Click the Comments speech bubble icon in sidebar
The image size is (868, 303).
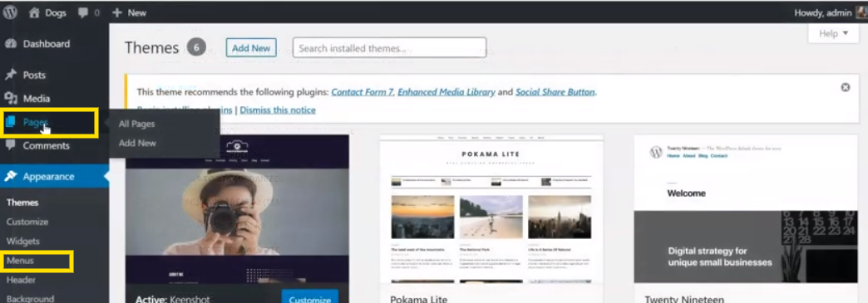pos(11,145)
